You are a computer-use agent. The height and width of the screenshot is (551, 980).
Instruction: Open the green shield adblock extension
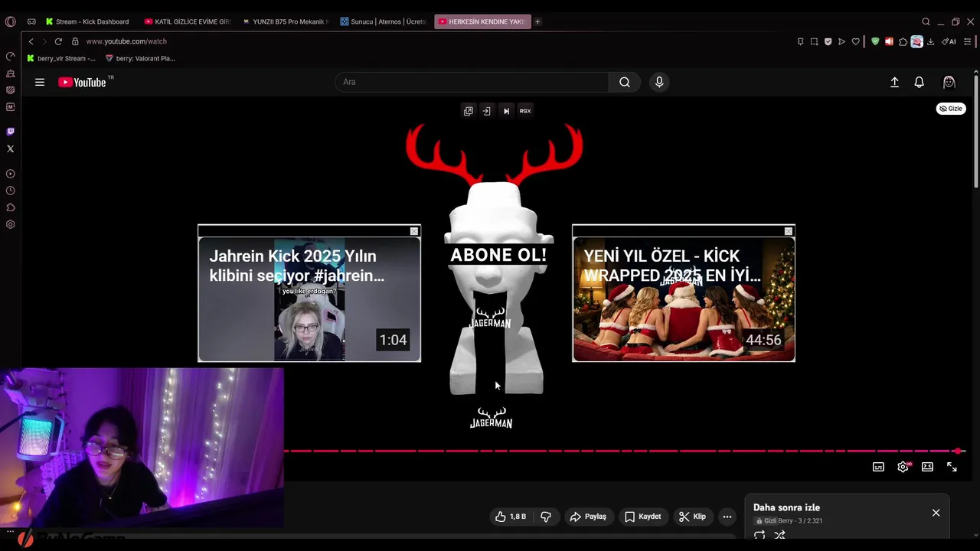[875, 41]
